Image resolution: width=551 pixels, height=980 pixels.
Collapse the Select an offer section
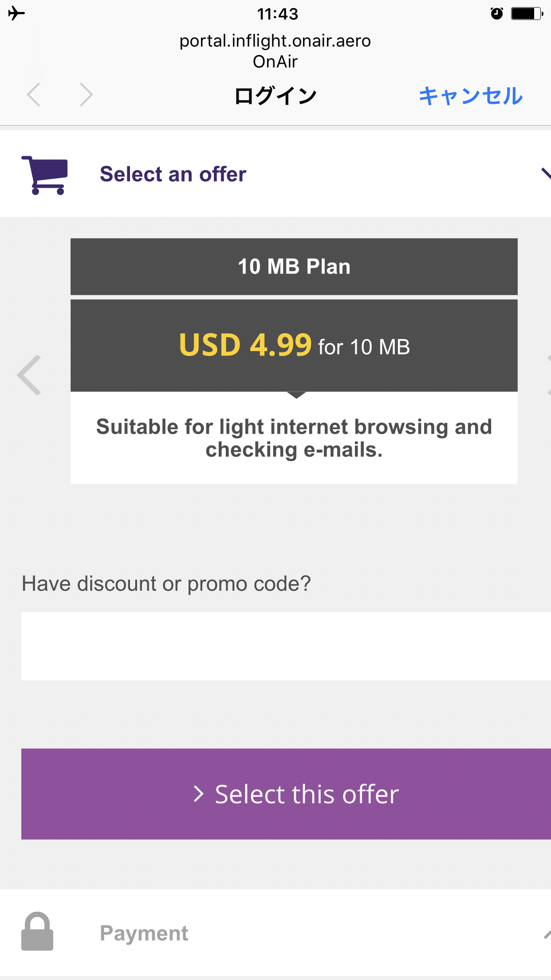pyautogui.click(x=546, y=174)
